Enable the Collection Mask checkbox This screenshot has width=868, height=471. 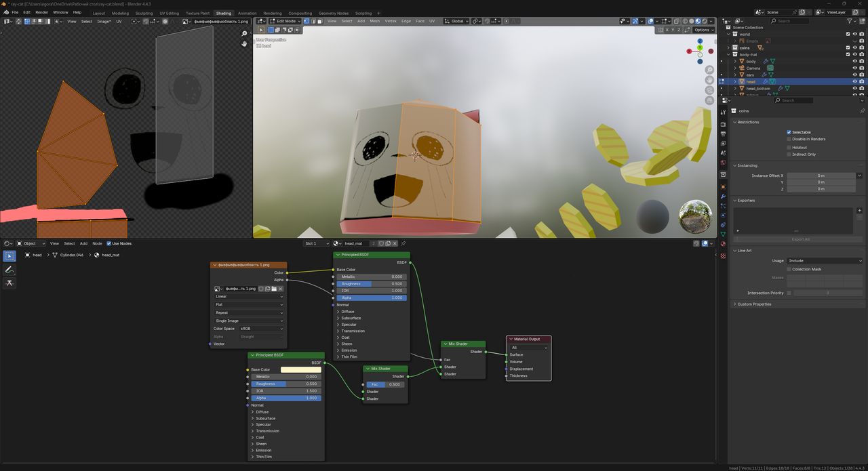[789, 269]
